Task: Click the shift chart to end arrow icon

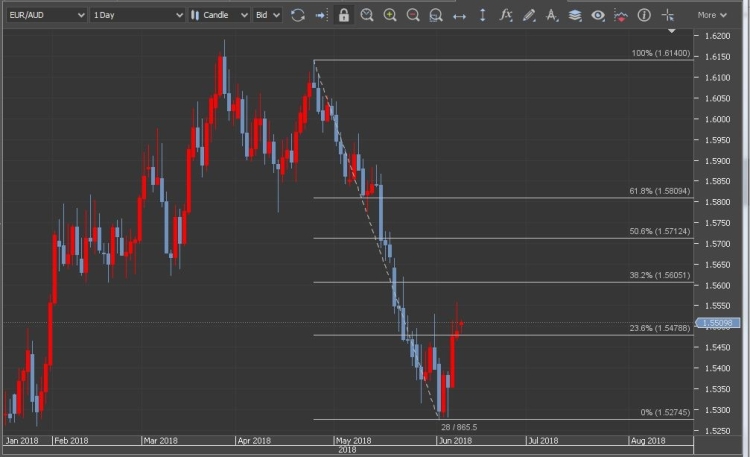Action: click(x=320, y=15)
